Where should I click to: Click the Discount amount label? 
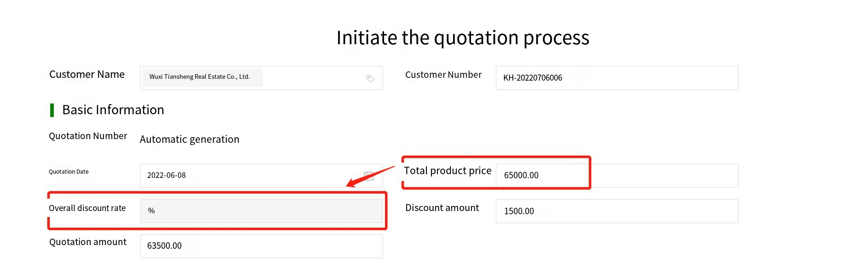click(x=442, y=208)
